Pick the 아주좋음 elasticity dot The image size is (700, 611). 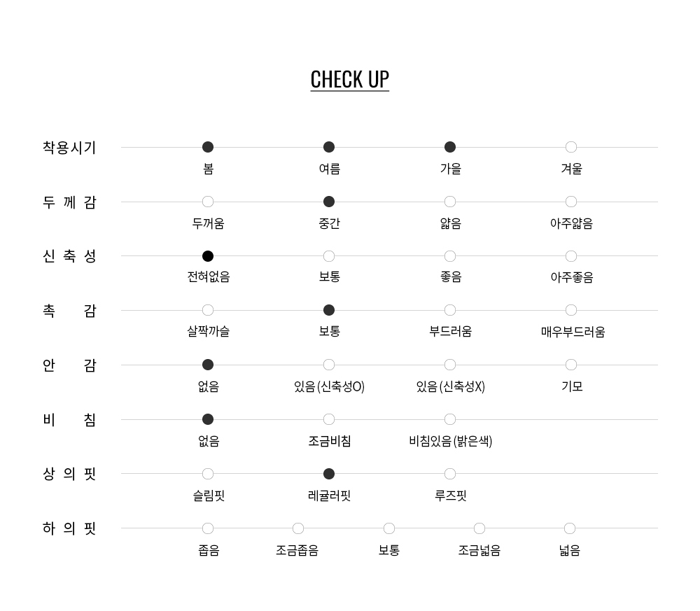pos(571,256)
